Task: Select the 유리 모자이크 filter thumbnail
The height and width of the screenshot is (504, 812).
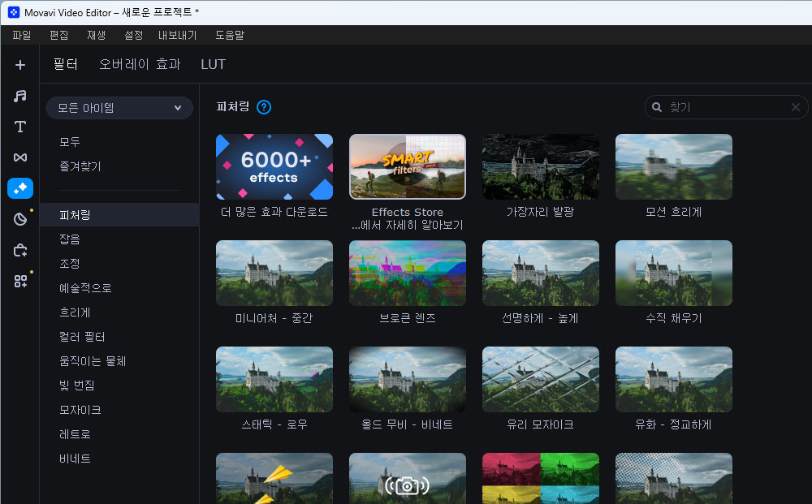Action: (541, 379)
